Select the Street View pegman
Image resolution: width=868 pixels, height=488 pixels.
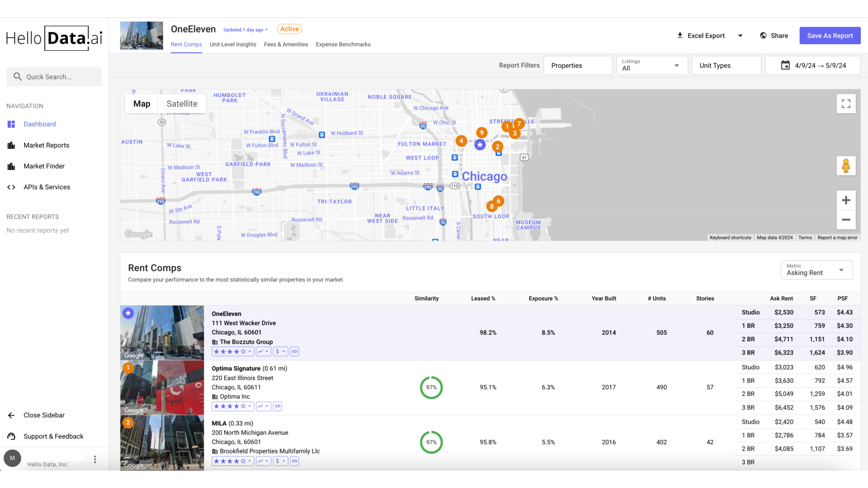click(x=846, y=166)
